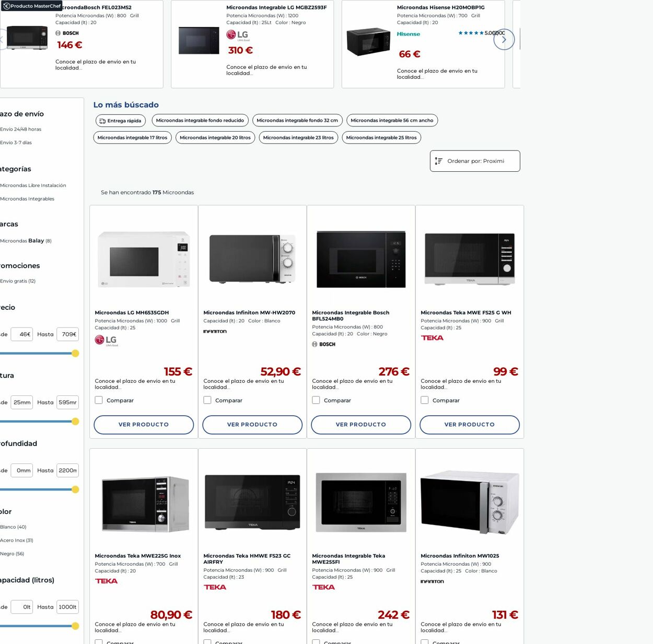Check Comparar for Bosch BFL524MB0

[316, 400]
